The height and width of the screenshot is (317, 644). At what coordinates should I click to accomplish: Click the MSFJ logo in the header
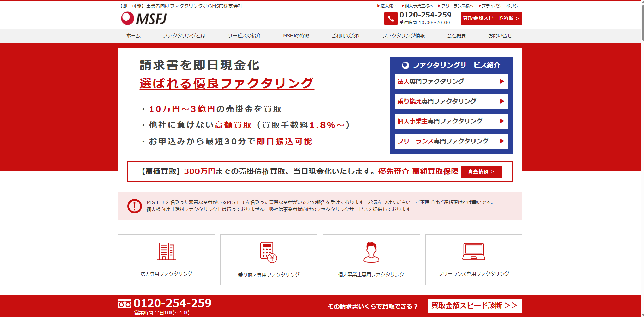[144, 19]
